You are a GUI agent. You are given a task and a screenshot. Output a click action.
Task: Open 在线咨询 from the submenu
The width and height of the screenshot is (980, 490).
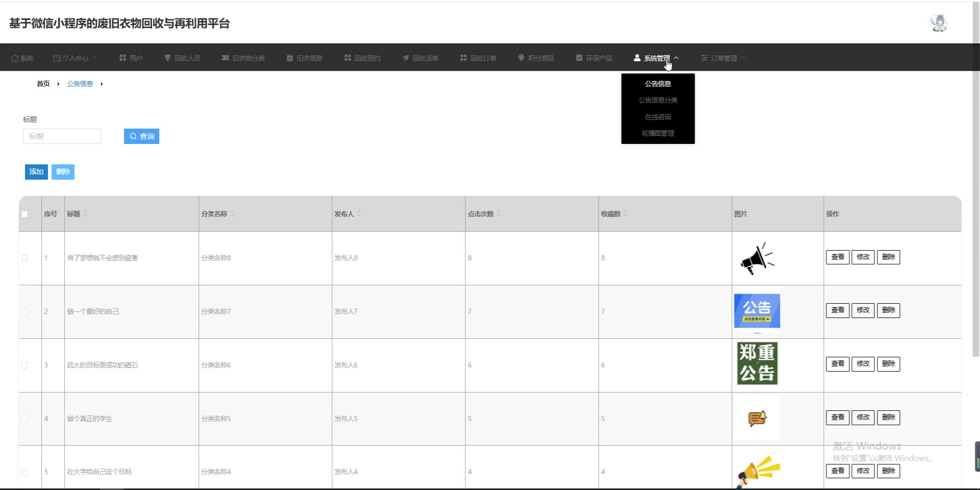click(658, 117)
